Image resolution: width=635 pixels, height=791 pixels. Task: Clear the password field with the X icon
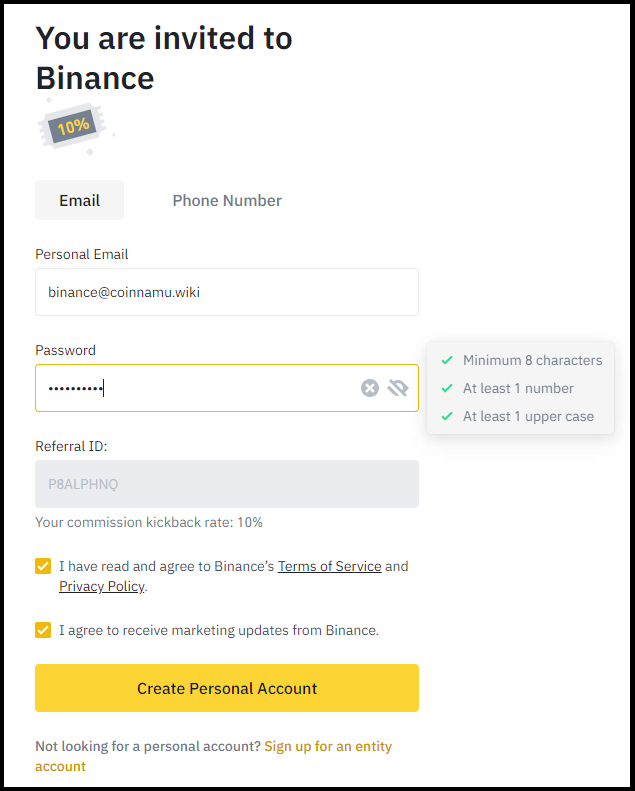(370, 388)
